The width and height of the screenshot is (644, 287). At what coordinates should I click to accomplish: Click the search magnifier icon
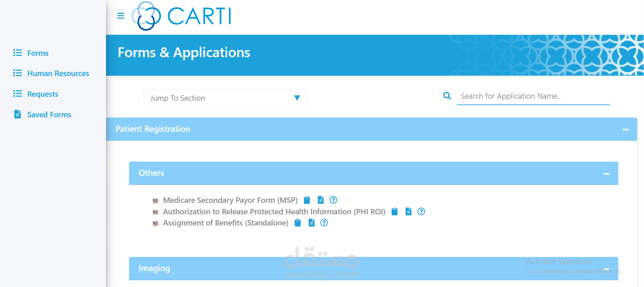[x=447, y=96]
